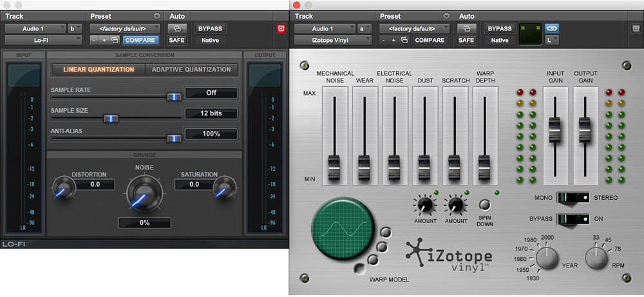644x297 pixels.
Task: Open preset settings menu arrow in iZotope Vinyl
Action: 446,17
